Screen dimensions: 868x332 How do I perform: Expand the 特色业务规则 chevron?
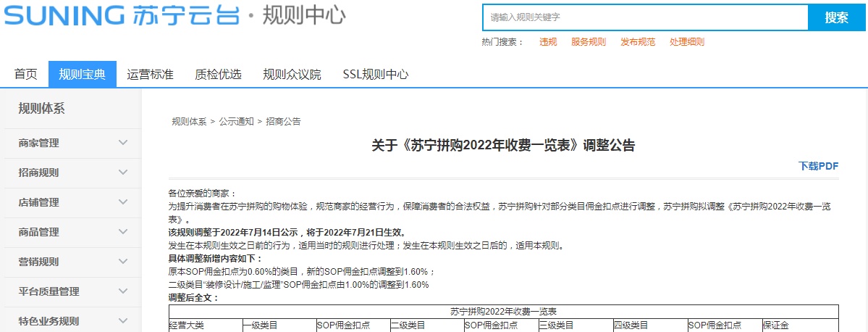coord(124,321)
